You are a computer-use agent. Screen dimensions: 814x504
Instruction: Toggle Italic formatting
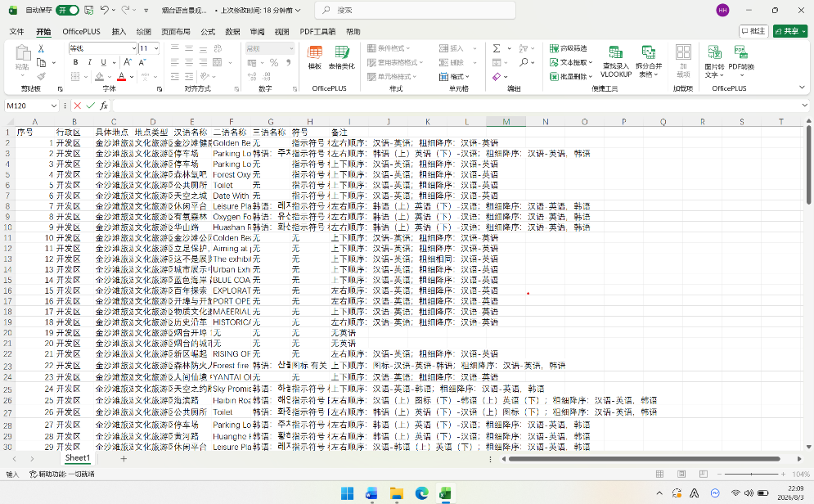click(x=89, y=62)
